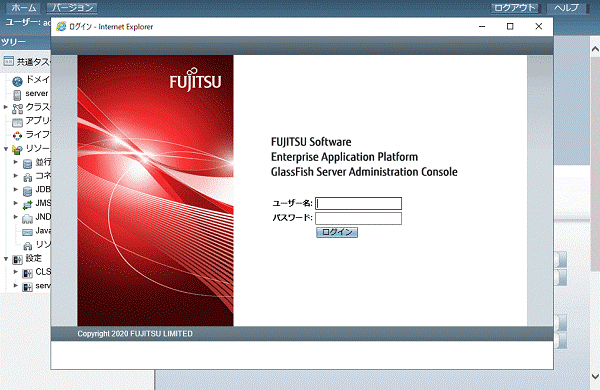Click the server label in the tree
The width and height of the screenshot is (600, 390).
click(x=37, y=93)
